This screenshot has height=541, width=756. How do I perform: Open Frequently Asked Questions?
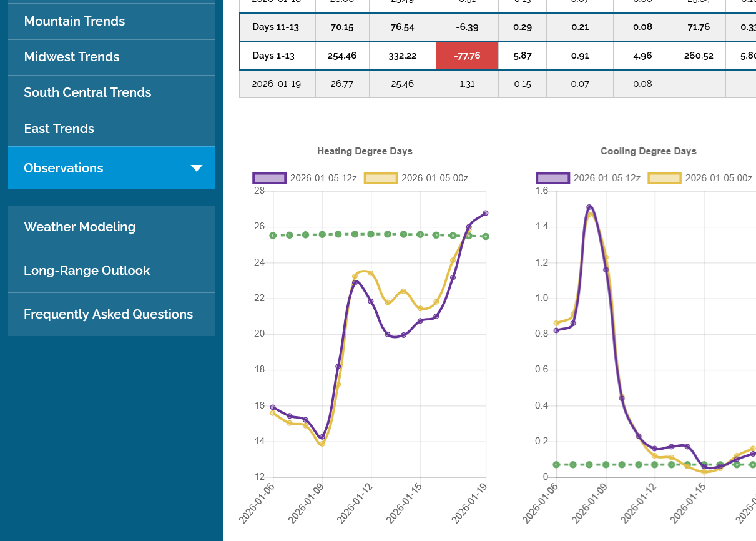[108, 314]
